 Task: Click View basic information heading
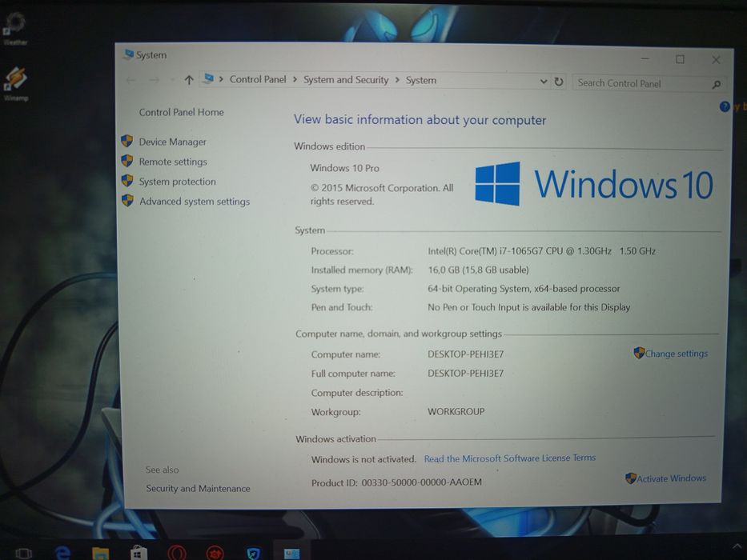420,119
